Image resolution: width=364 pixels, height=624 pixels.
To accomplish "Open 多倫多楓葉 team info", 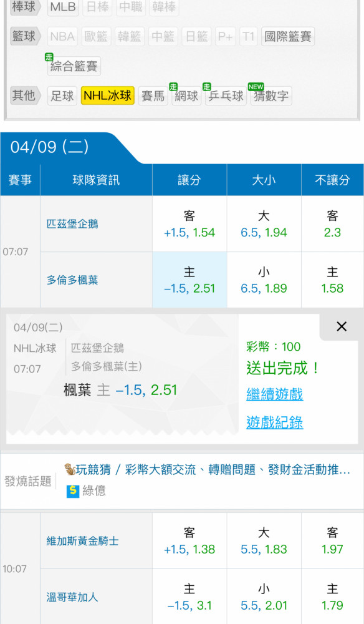I will 72,280.
